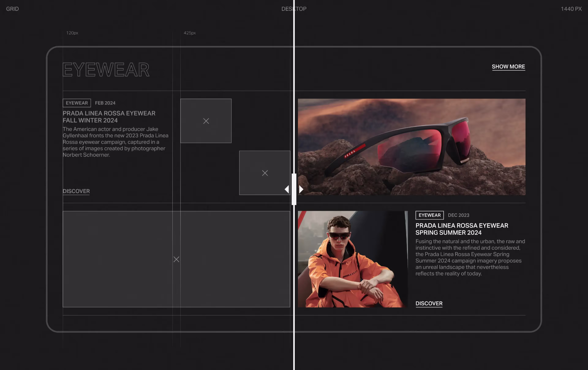Click the upper small wireframe image placeholder

click(x=206, y=121)
